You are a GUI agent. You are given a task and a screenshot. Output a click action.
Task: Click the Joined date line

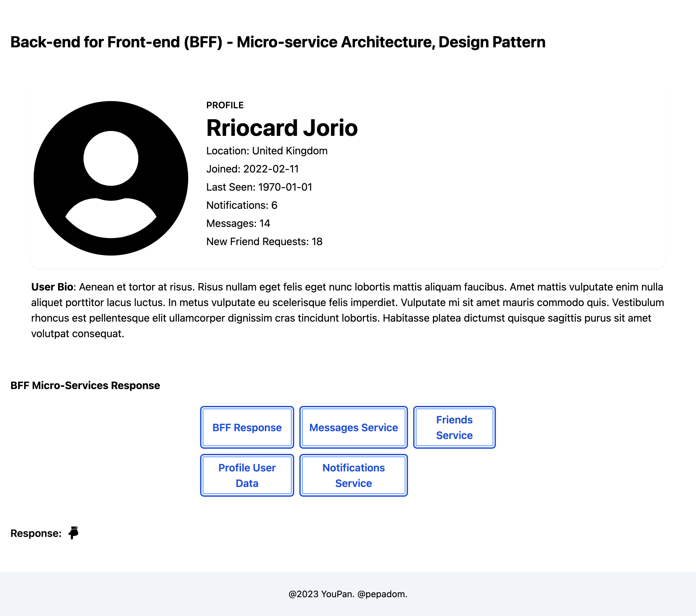[x=252, y=169]
